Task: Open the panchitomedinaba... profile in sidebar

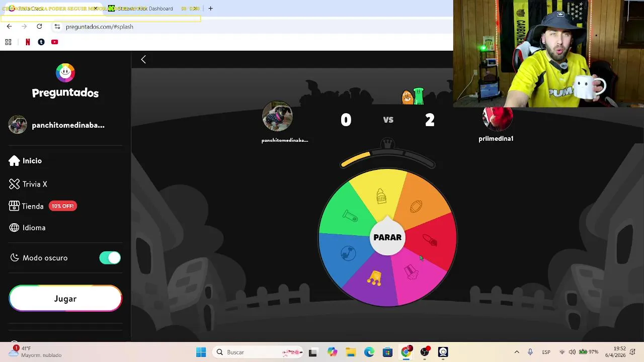Action: [68, 125]
